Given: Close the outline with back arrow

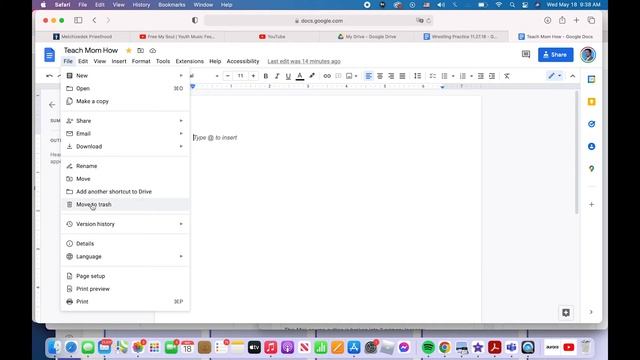Looking at the screenshot, I should [52, 105].
